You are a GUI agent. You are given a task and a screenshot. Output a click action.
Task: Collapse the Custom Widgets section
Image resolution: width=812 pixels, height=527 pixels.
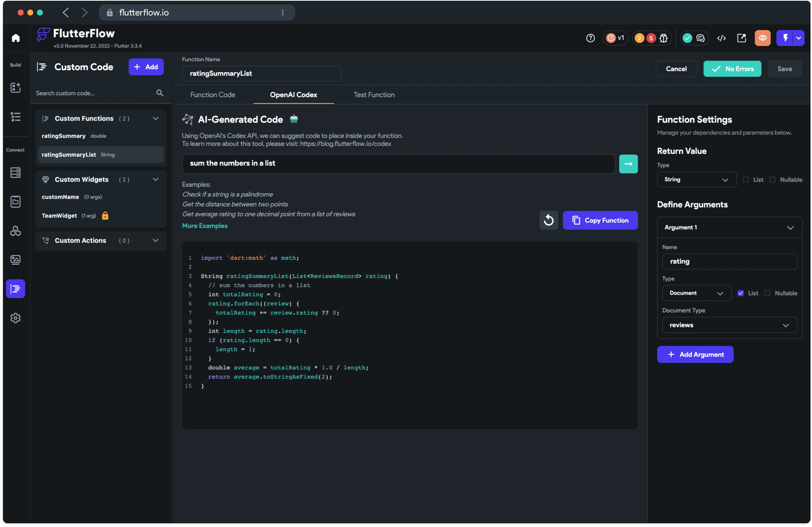[155, 179]
